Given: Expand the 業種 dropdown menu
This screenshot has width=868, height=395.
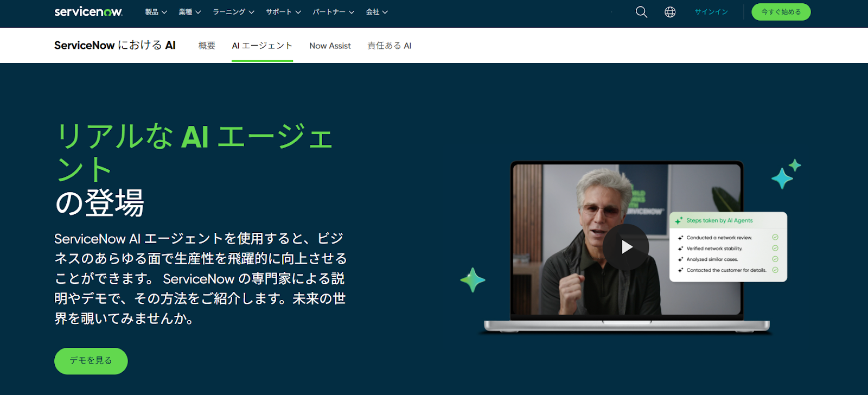Looking at the screenshot, I should coord(190,12).
